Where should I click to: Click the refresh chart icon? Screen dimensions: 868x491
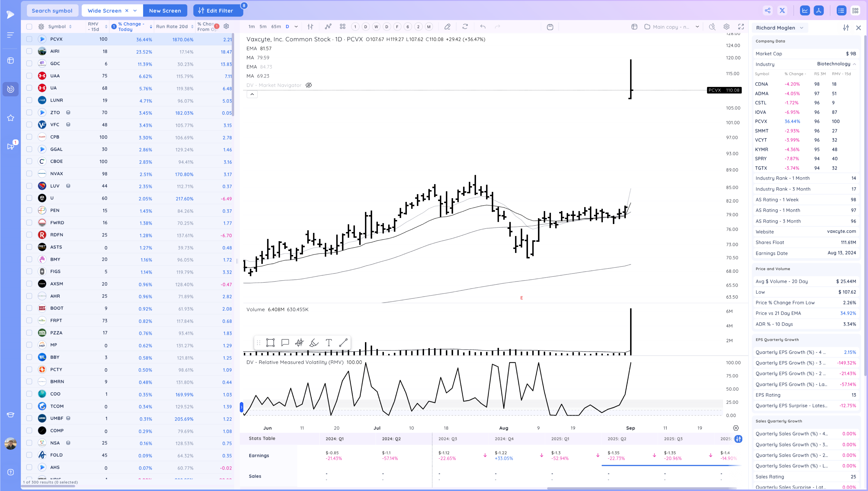[x=465, y=27]
